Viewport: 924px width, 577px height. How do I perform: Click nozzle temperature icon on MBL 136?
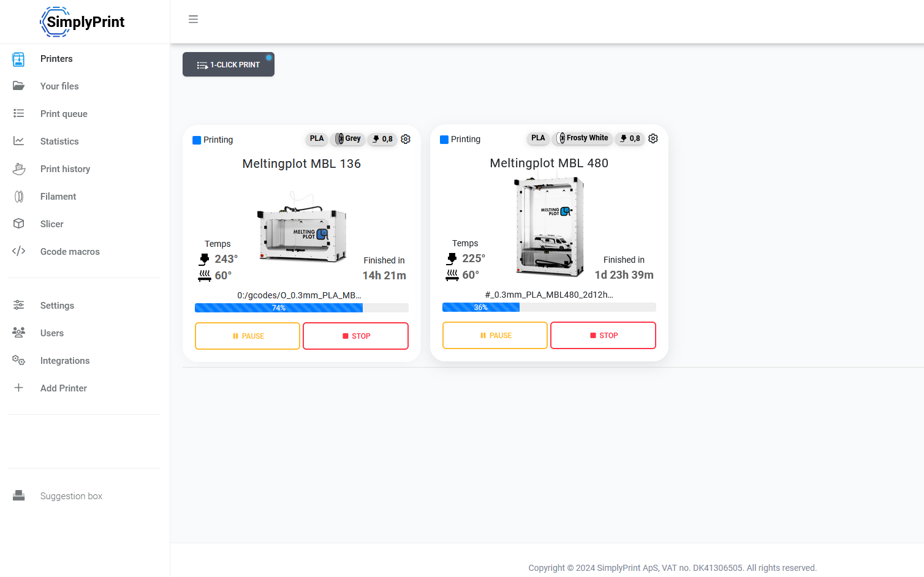(x=205, y=259)
